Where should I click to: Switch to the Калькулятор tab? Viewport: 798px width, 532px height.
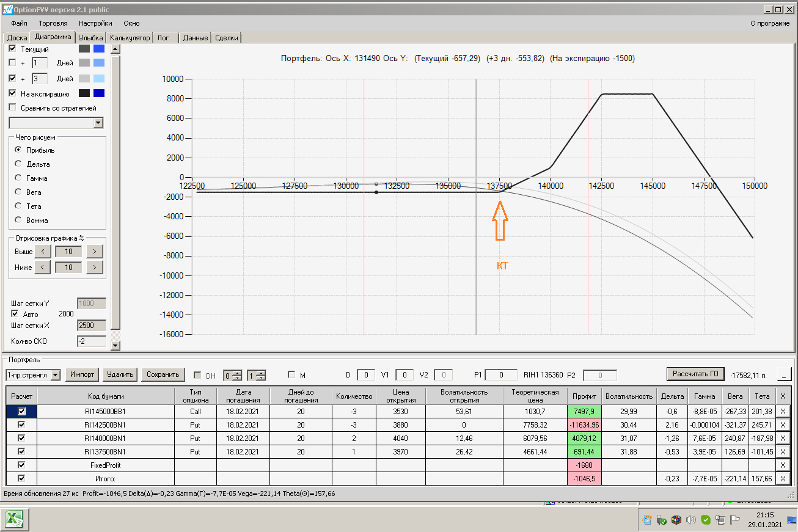pyautogui.click(x=130, y=38)
